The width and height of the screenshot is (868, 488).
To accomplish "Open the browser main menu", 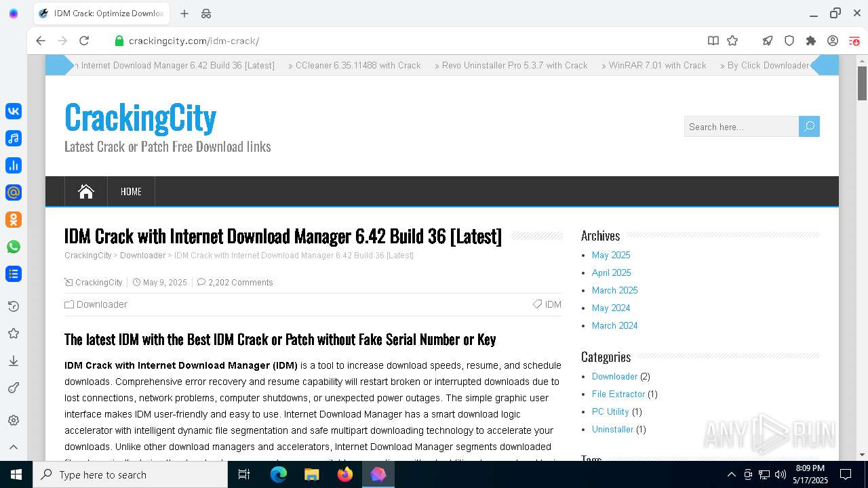I will tap(854, 41).
